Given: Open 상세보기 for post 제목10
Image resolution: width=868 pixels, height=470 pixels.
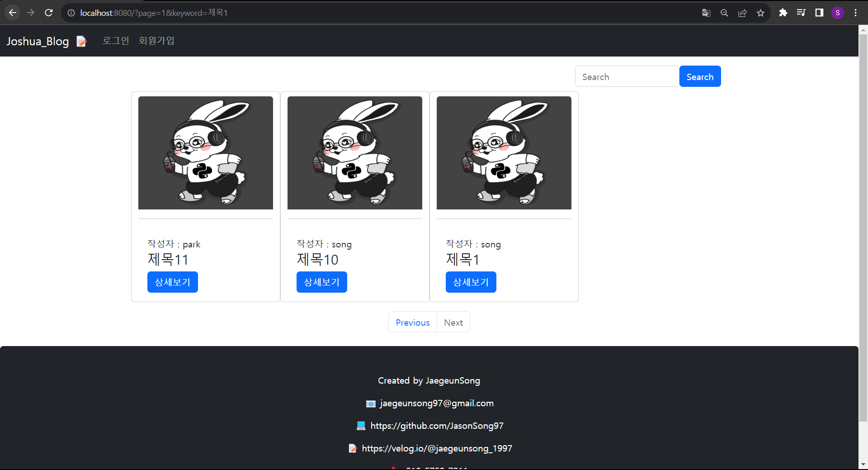Looking at the screenshot, I should [322, 282].
